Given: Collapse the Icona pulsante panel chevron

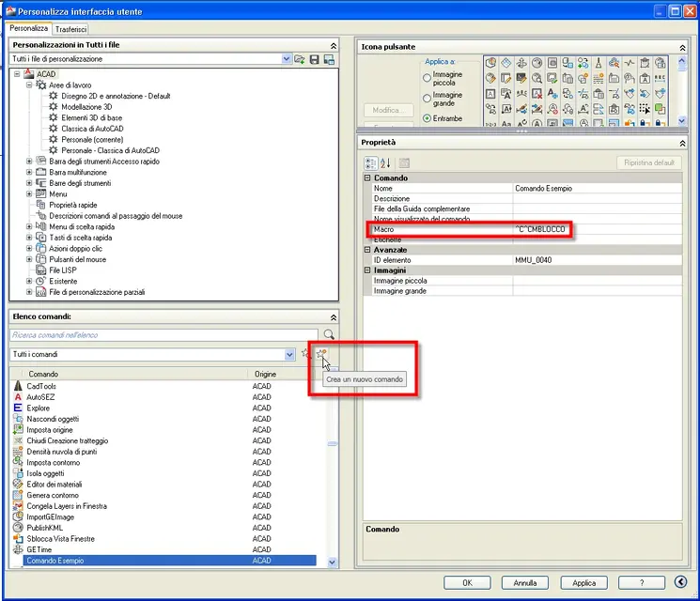Looking at the screenshot, I should 682,47.
